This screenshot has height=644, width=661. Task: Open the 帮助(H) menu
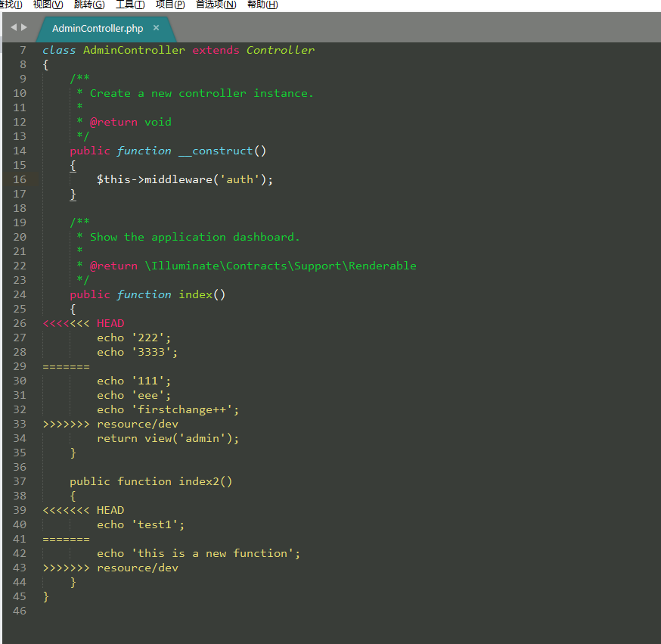pos(262,5)
